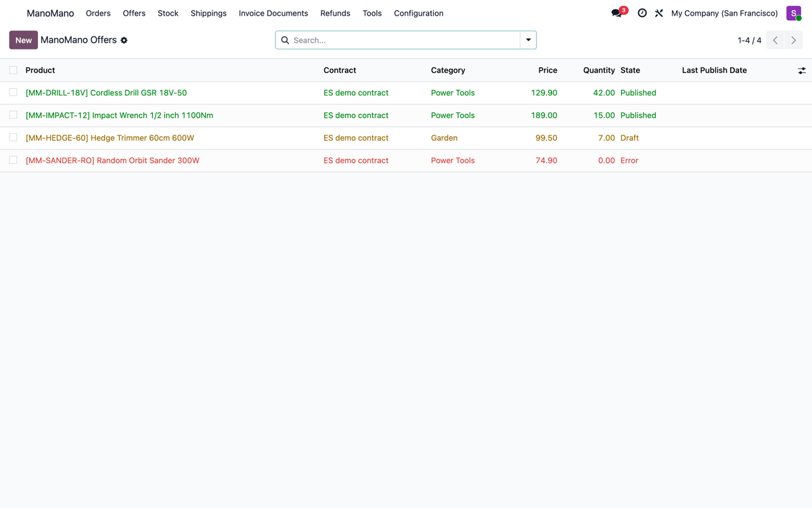Click the search magnifier icon
The height and width of the screenshot is (508, 812).
tap(285, 41)
